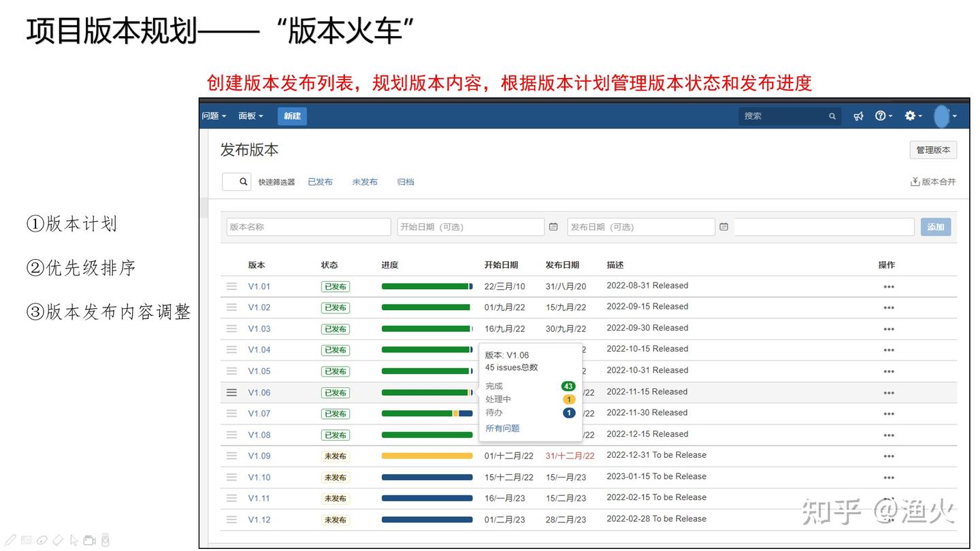
Task: Click the 版本合并 merge icon
Action: pos(915,182)
